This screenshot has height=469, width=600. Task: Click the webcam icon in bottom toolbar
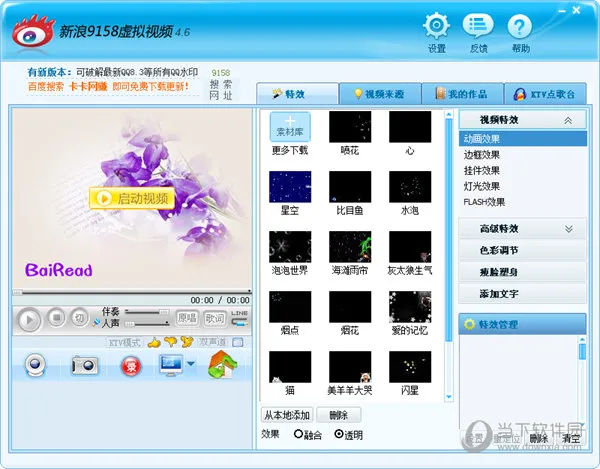pyautogui.click(x=35, y=365)
